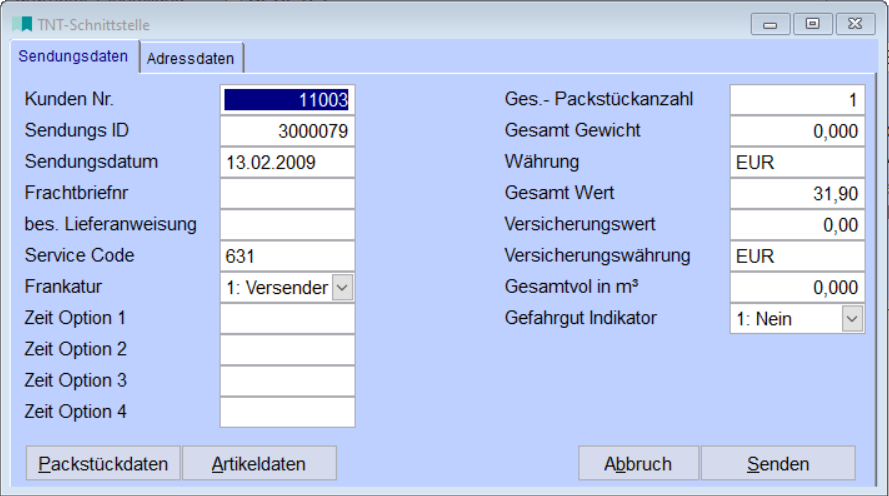The height and width of the screenshot is (496, 889).
Task: Click the Zeit Option 1 field
Action: coord(287,319)
